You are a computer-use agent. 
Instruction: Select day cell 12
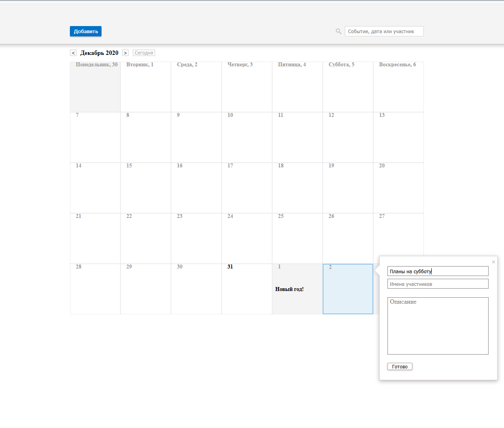click(x=348, y=137)
